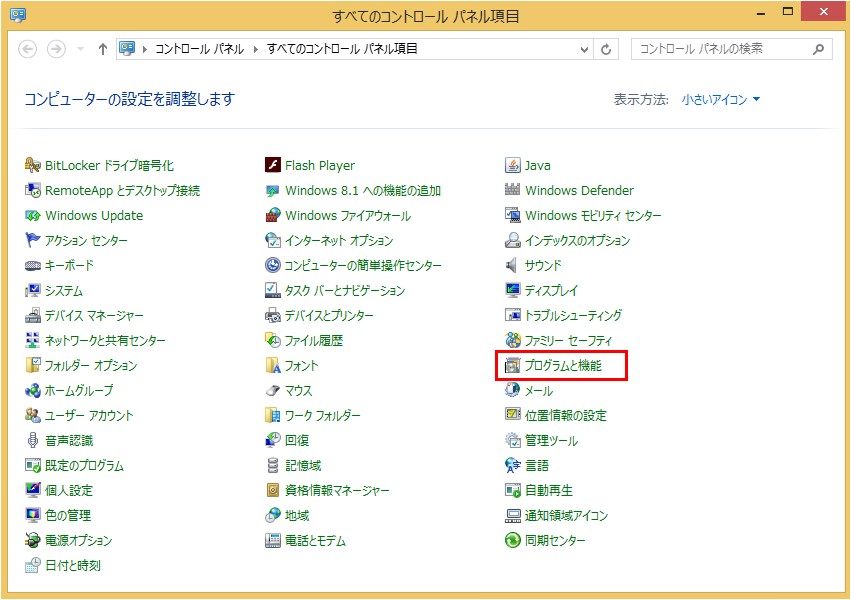Click the Flash Player icon
851x600 pixels.
pyautogui.click(x=272, y=165)
